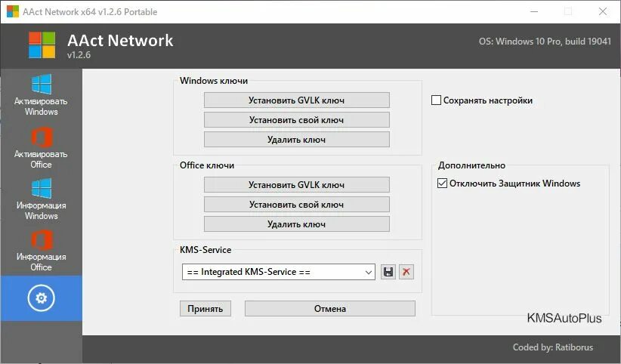Open the Информация Windows sidebar item
Image resolution: width=621 pixels, height=364 pixels.
click(42, 199)
